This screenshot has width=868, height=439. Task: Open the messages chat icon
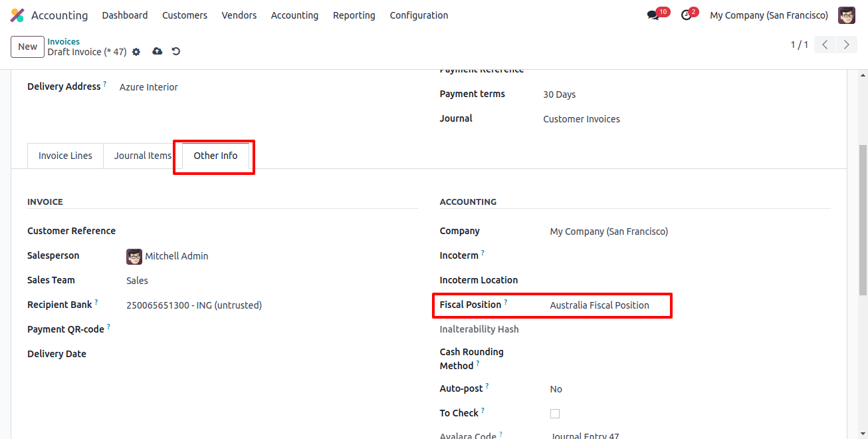pos(653,15)
